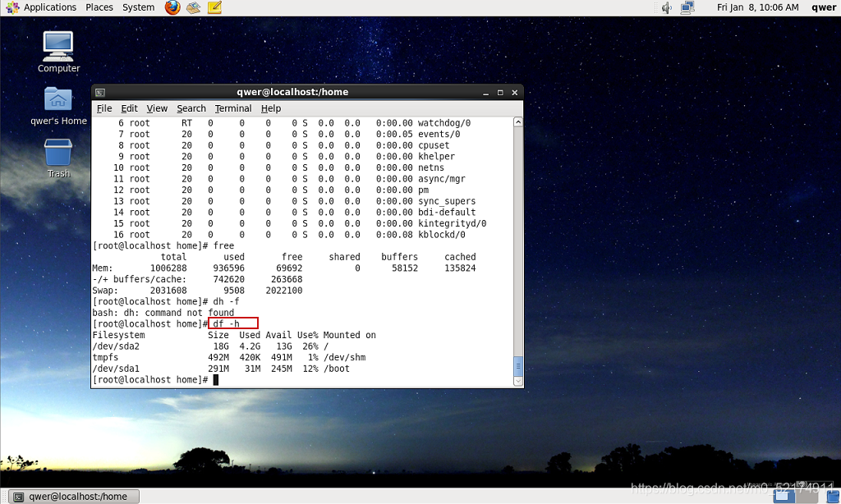Click the events/0 process row
Screen dimensions: 841x504
coord(289,135)
